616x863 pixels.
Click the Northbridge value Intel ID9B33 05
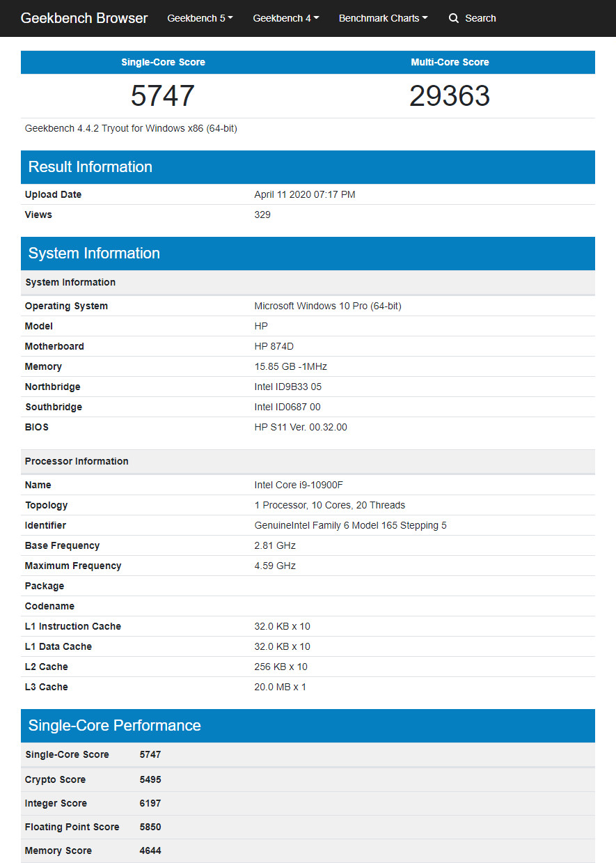pyautogui.click(x=288, y=387)
